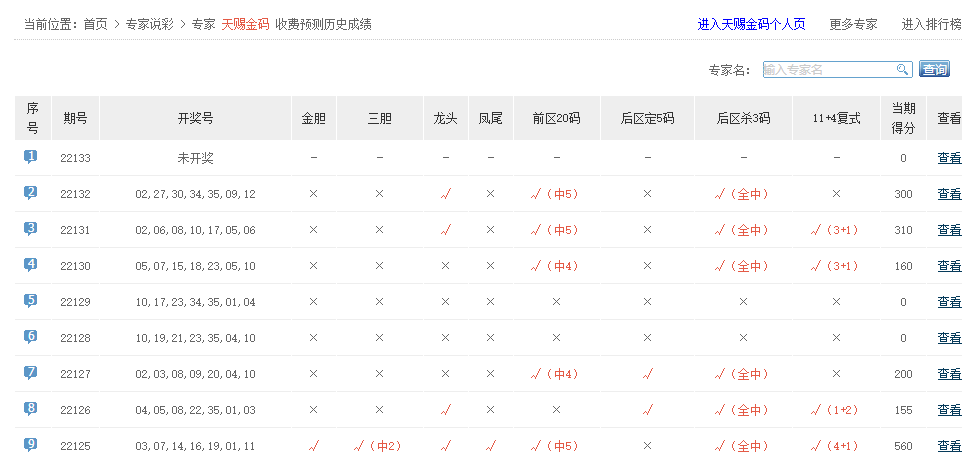
Task: Click the number 8 row badge icon
Action: coord(31,409)
